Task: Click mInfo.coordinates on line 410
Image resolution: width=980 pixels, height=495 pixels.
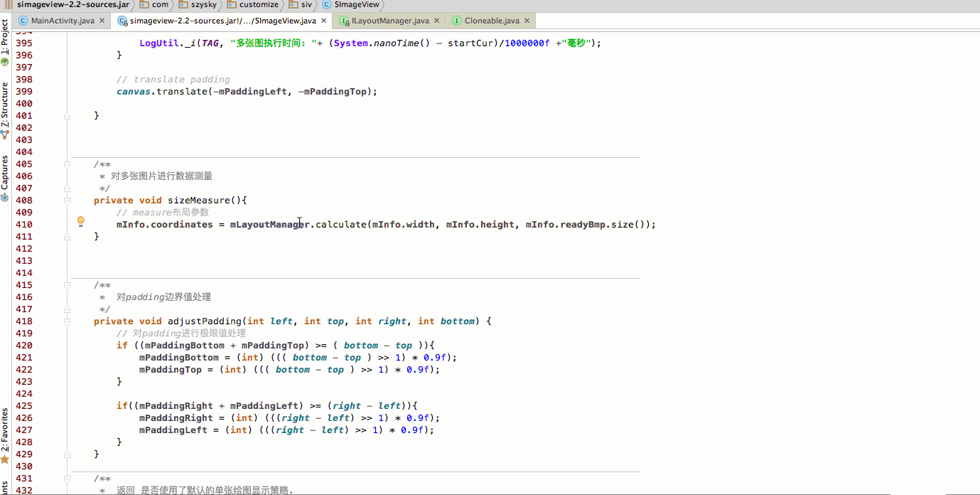Action: pyautogui.click(x=165, y=225)
